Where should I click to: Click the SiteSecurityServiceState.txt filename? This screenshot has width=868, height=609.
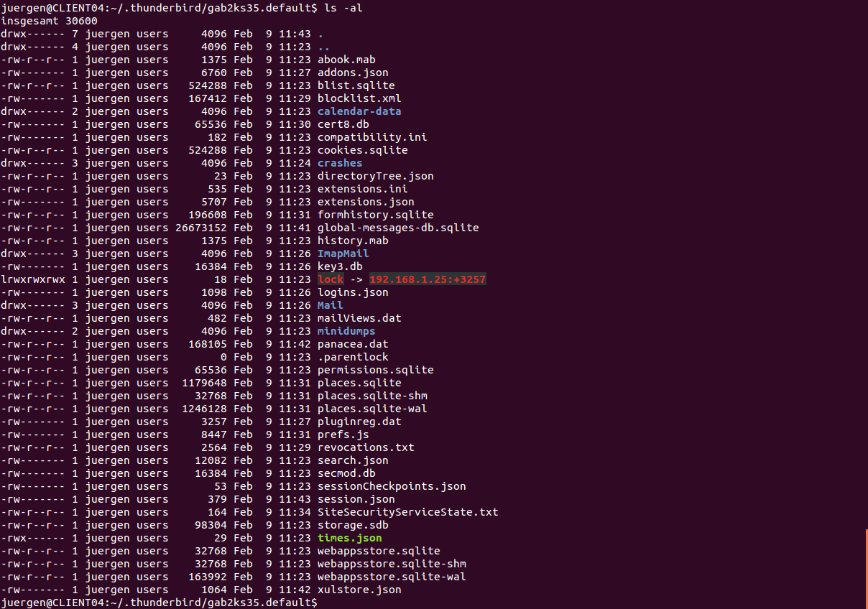(x=407, y=512)
